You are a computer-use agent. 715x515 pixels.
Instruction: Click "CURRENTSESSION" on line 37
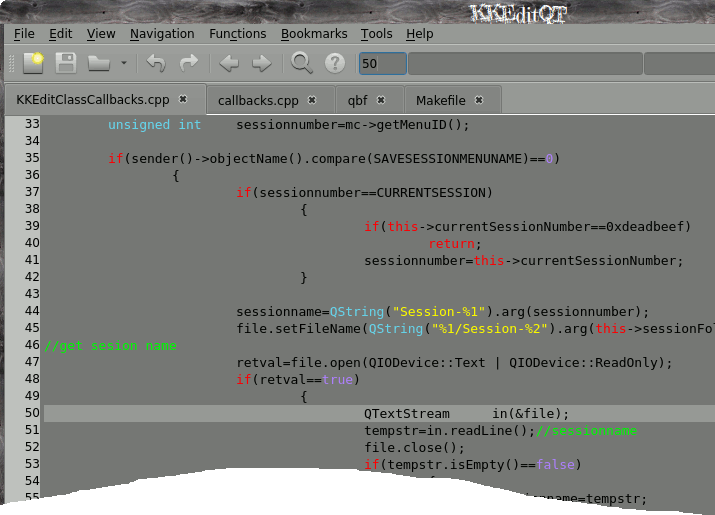431,192
